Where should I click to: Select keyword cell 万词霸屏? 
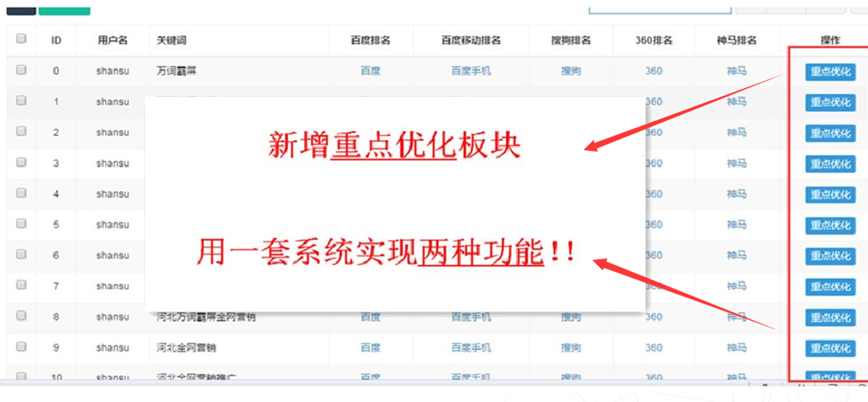177,71
